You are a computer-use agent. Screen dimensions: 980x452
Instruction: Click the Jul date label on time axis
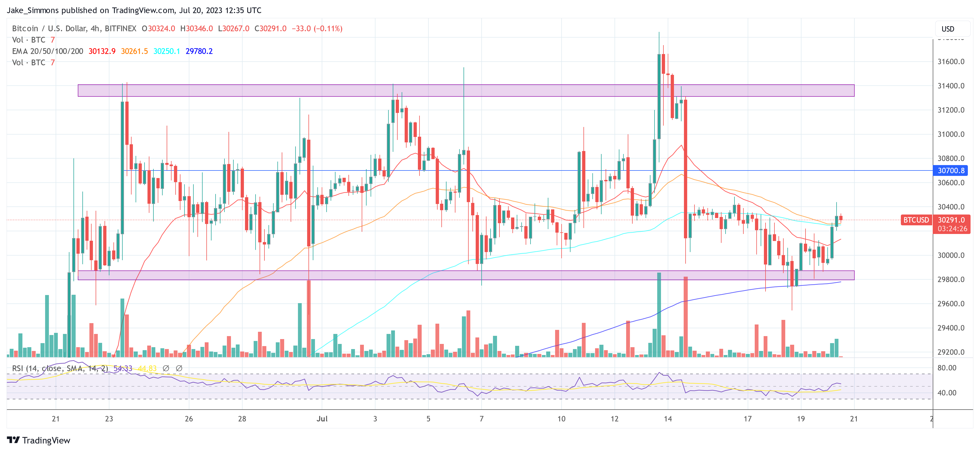point(322,419)
